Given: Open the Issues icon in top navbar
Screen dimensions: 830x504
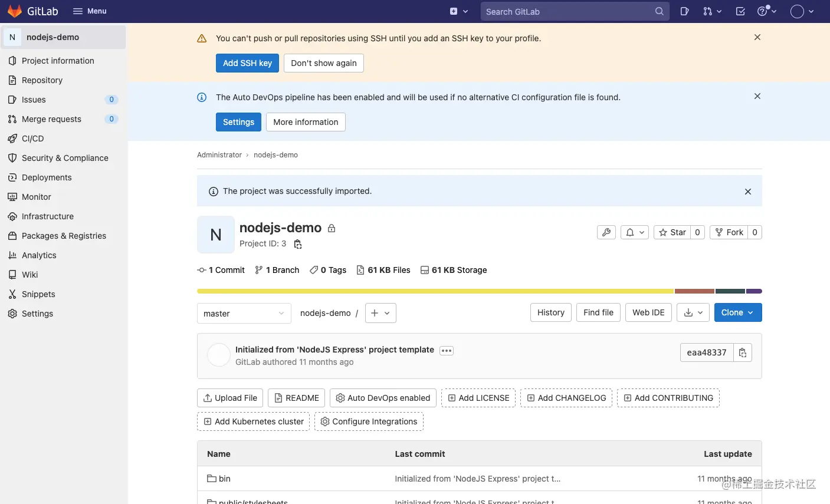Looking at the screenshot, I should (684, 11).
